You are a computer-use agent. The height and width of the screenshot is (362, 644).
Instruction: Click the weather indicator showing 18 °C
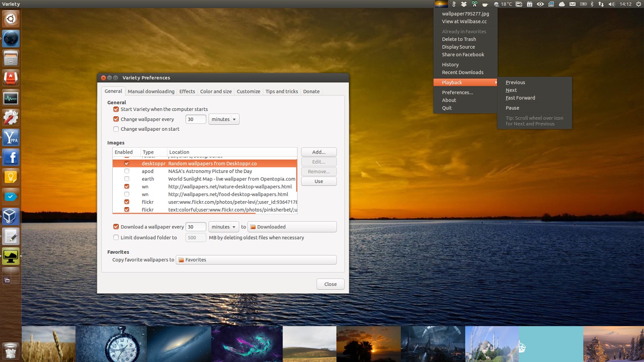503,4
